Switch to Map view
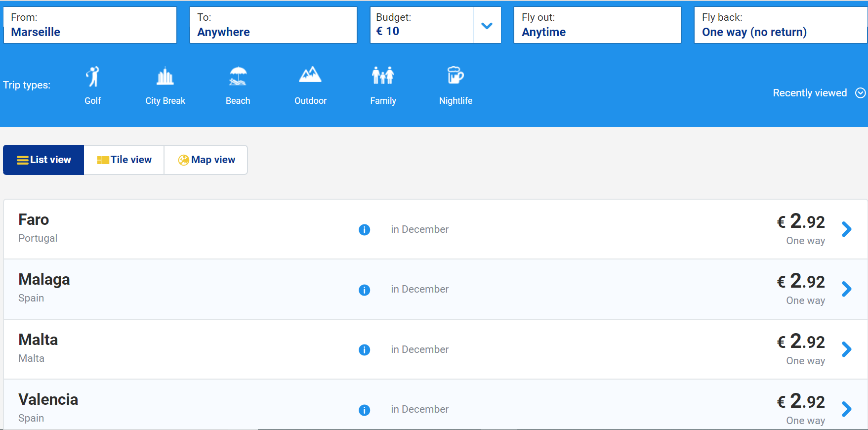Image resolution: width=868 pixels, height=430 pixels. 206,160
